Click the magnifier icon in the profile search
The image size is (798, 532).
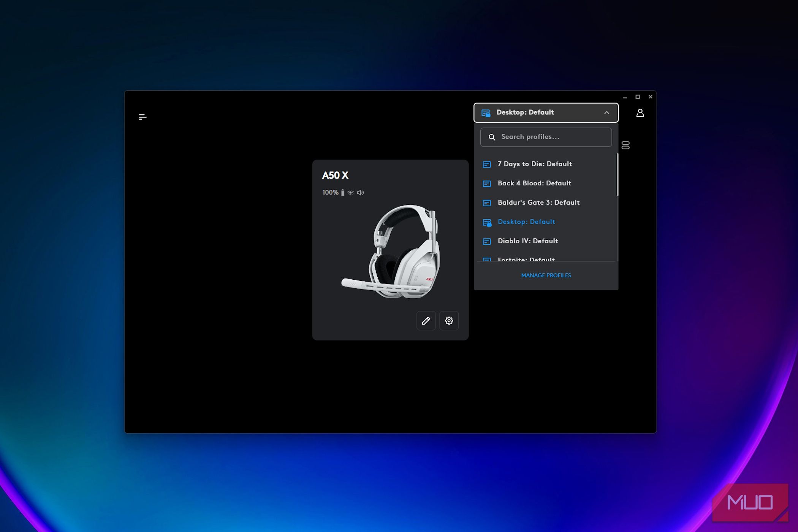pyautogui.click(x=492, y=137)
